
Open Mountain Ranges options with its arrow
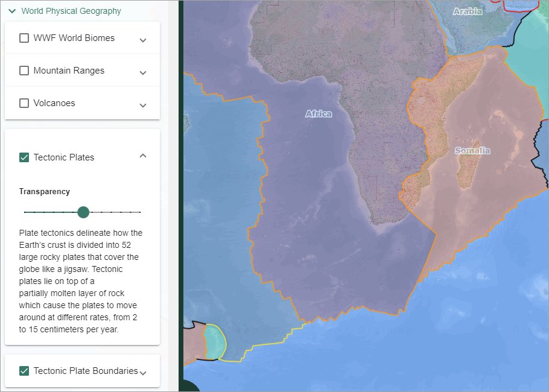click(143, 73)
